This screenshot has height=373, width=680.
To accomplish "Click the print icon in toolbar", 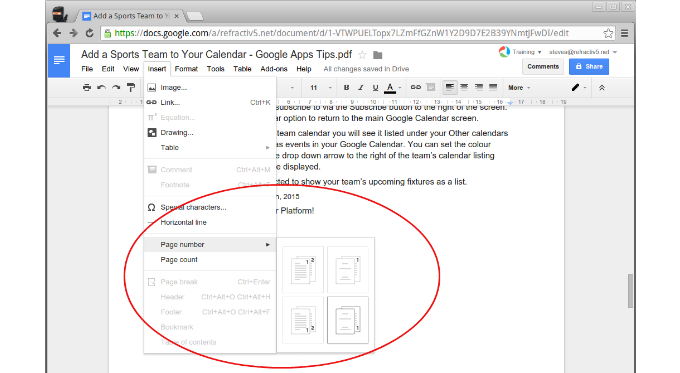I will [87, 88].
